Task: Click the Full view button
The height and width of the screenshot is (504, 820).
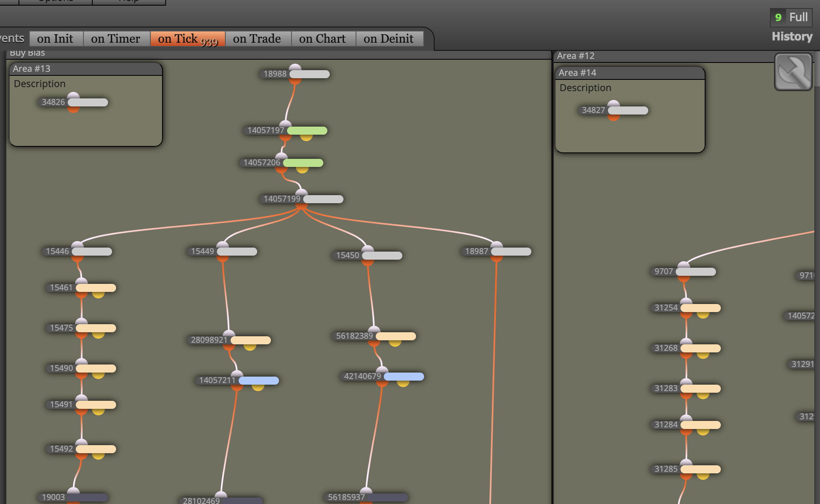Action: point(798,17)
